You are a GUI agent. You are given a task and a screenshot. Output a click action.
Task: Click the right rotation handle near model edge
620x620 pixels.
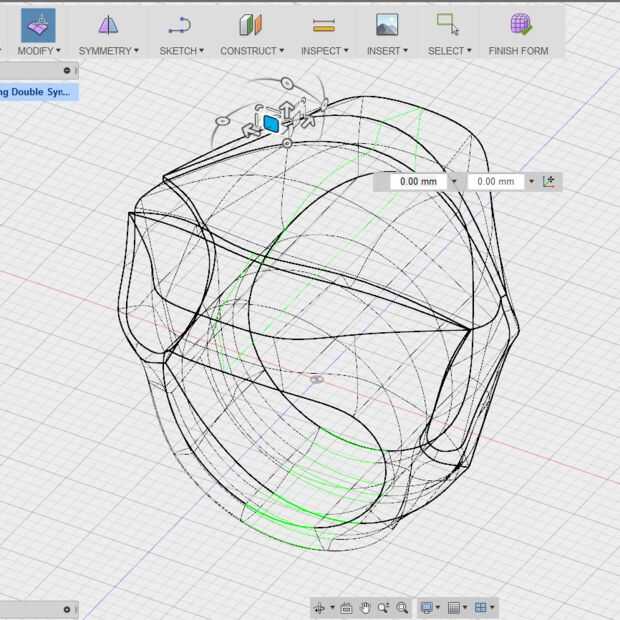pyautogui.click(x=324, y=105)
